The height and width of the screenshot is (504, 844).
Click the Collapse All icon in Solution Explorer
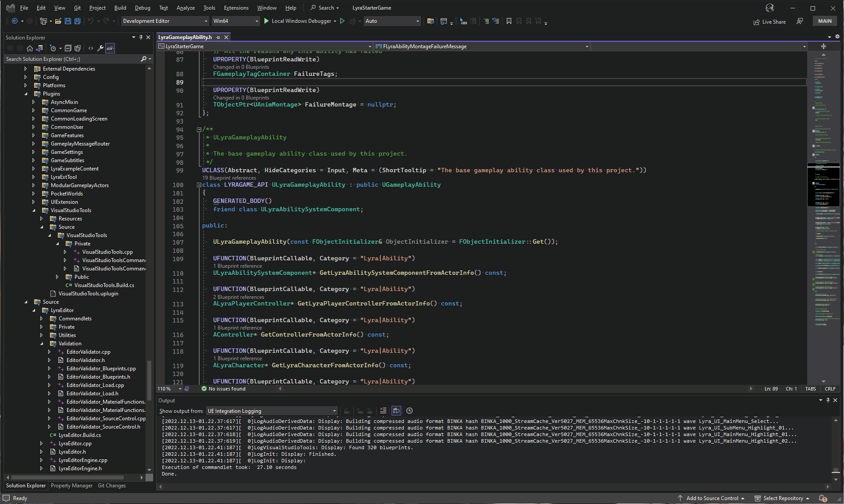click(68, 48)
